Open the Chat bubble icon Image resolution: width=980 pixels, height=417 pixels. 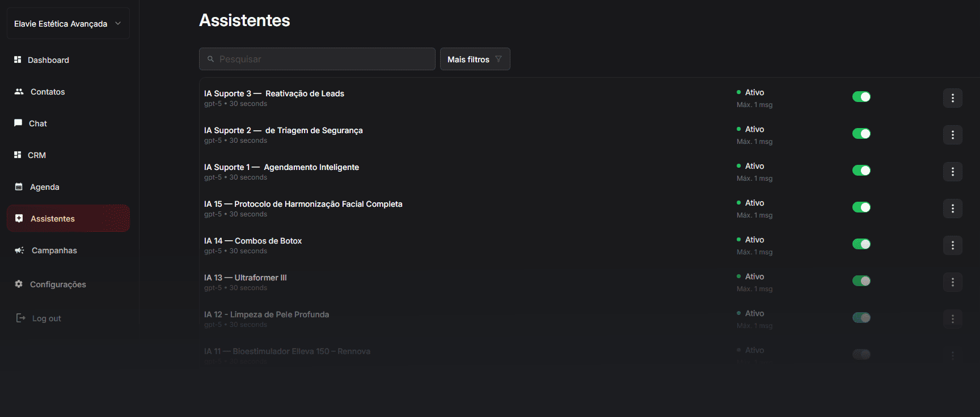[18, 123]
